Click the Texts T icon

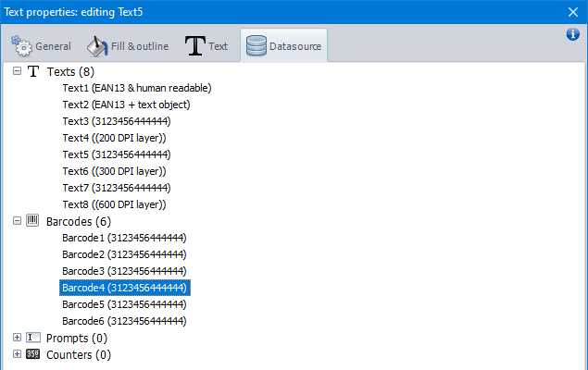pos(33,71)
